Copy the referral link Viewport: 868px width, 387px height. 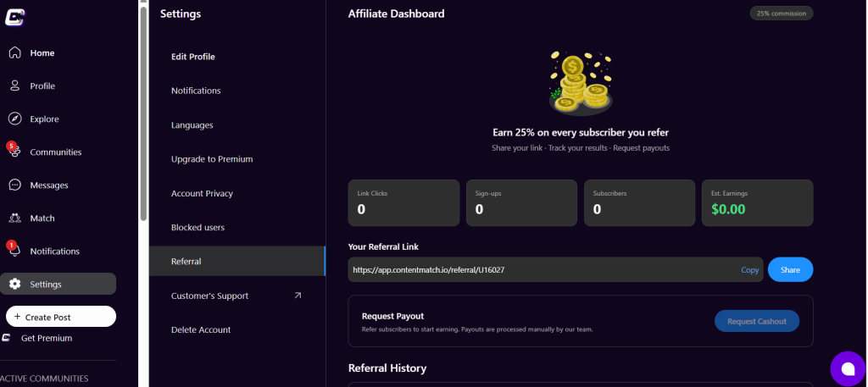[749, 270]
